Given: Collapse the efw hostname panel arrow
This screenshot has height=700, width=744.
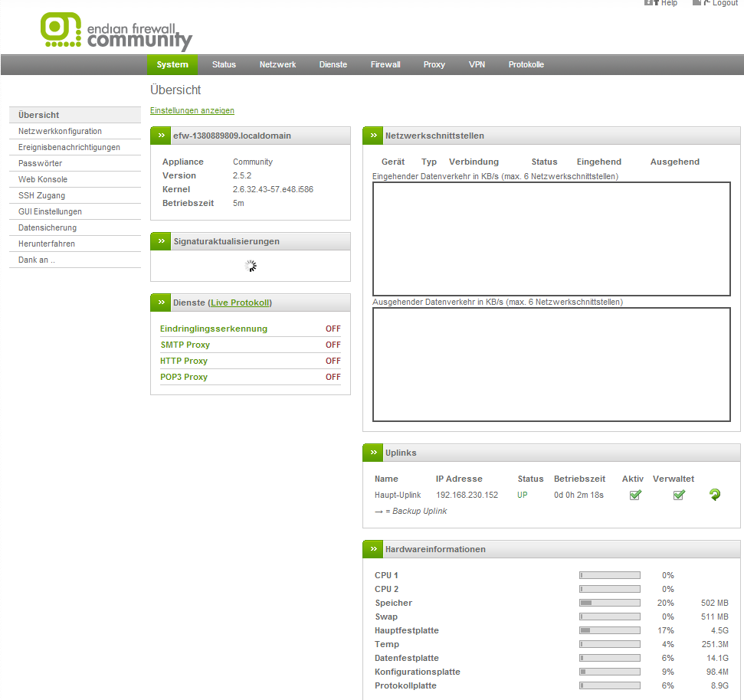Looking at the screenshot, I should pyautogui.click(x=161, y=136).
